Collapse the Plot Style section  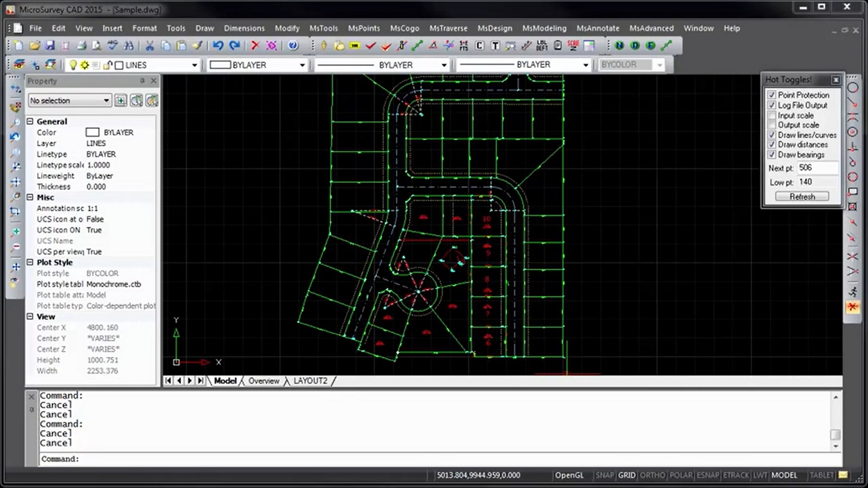pyautogui.click(x=30, y=262)
